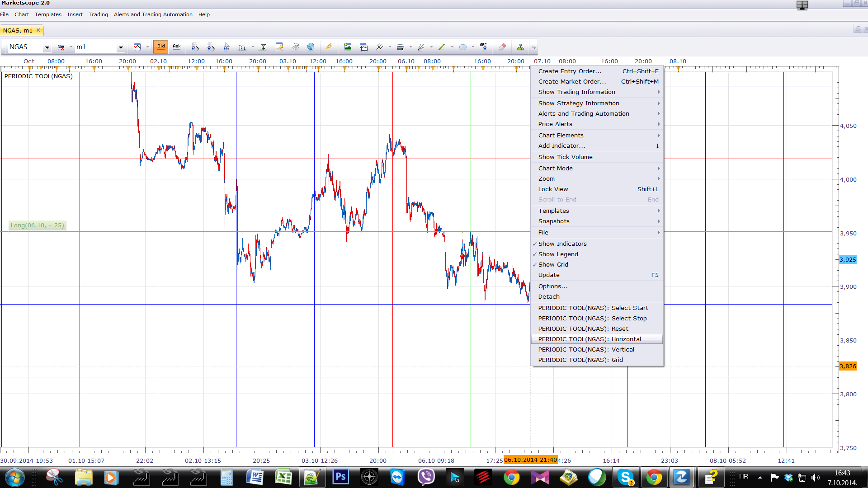The image size is (868, 488).
Task: Click PERIODIC TOOL Reset entry
Action: (x=597, y=328)
